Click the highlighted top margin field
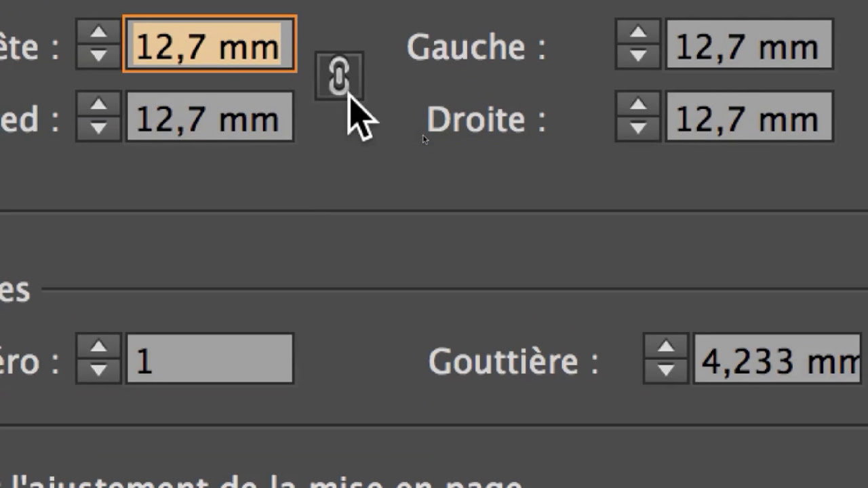The height and width of the screenshot is (488, 868). pos(209,45)
